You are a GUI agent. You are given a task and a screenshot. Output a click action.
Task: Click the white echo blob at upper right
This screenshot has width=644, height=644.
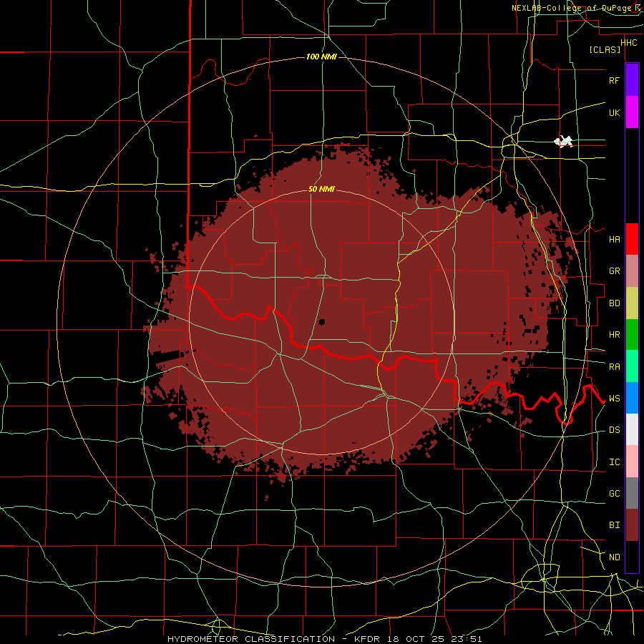point(564,142)
